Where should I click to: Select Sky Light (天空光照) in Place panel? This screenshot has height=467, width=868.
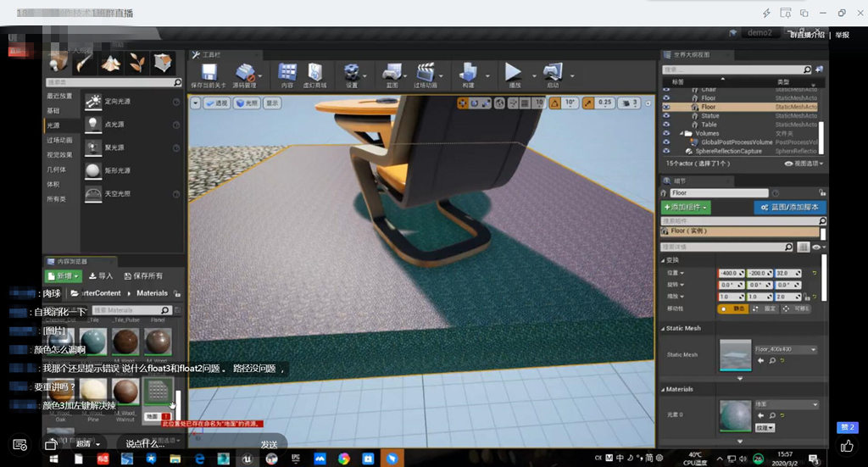pyautogui.click(x=133, y=193)
